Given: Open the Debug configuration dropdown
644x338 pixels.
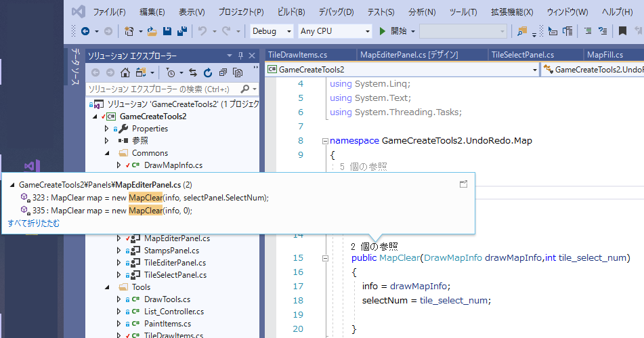Looking at the screenshot, I should pyautogui.click(x=272, y=31).
